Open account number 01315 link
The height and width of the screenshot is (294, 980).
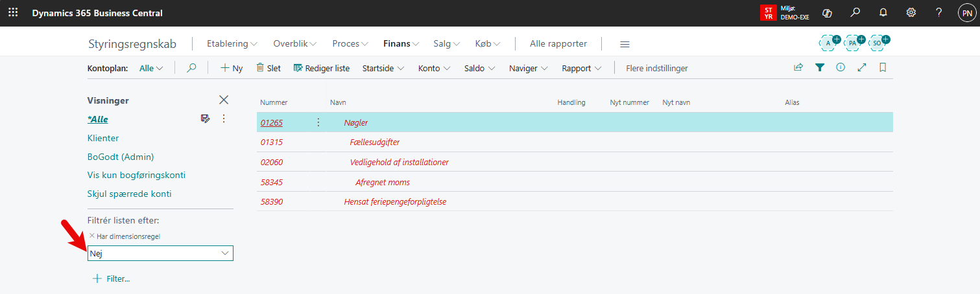272,142
